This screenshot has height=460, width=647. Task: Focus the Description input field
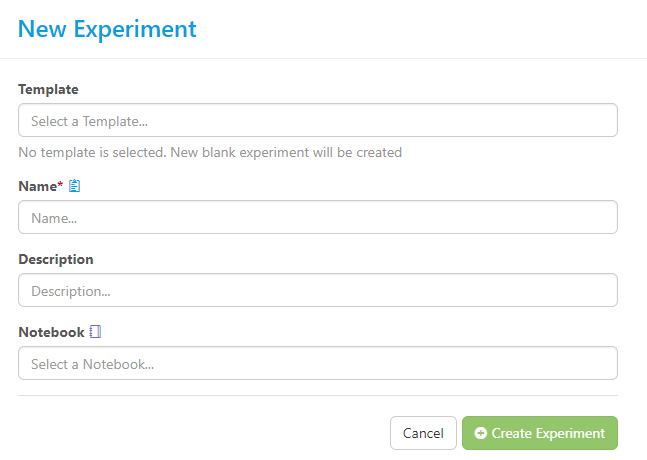click(x=317, y=291)
